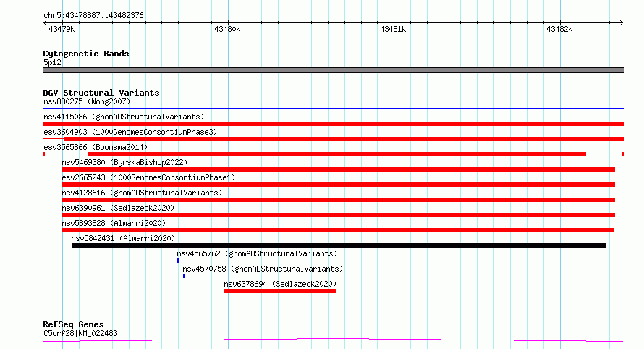Click the small blue nsv4565762 marker
644x349 pixels.
[178, 261]
